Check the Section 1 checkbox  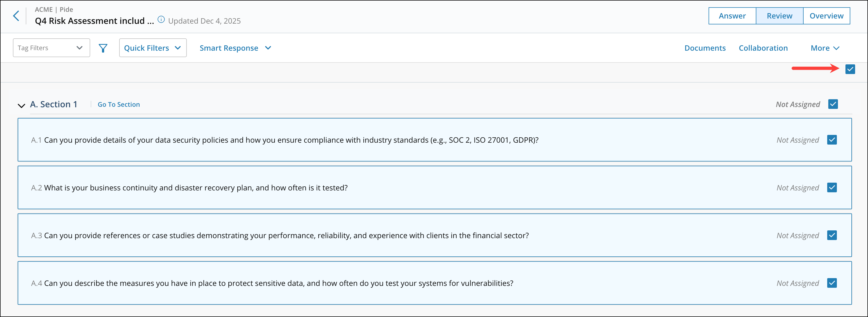click(833, 104)
